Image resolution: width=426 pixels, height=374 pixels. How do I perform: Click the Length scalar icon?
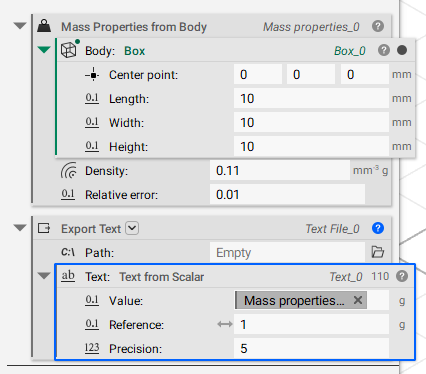pyautogui.click(x=92, y=98)
